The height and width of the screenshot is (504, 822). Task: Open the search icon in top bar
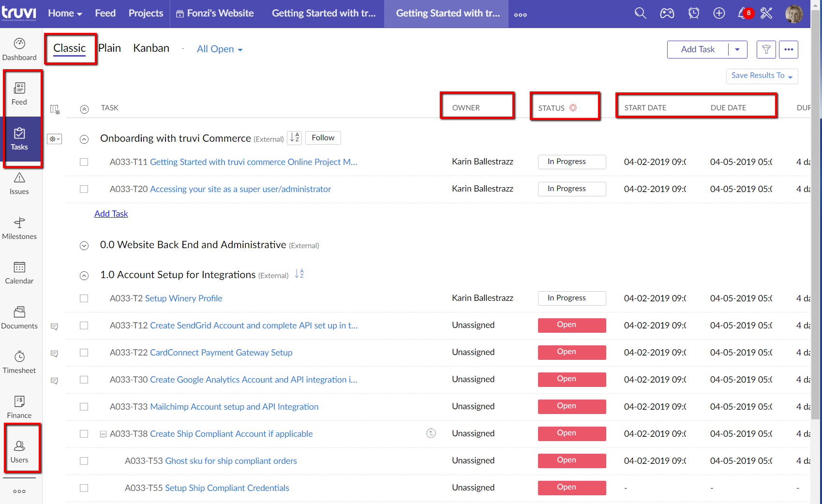coord(640,13)
